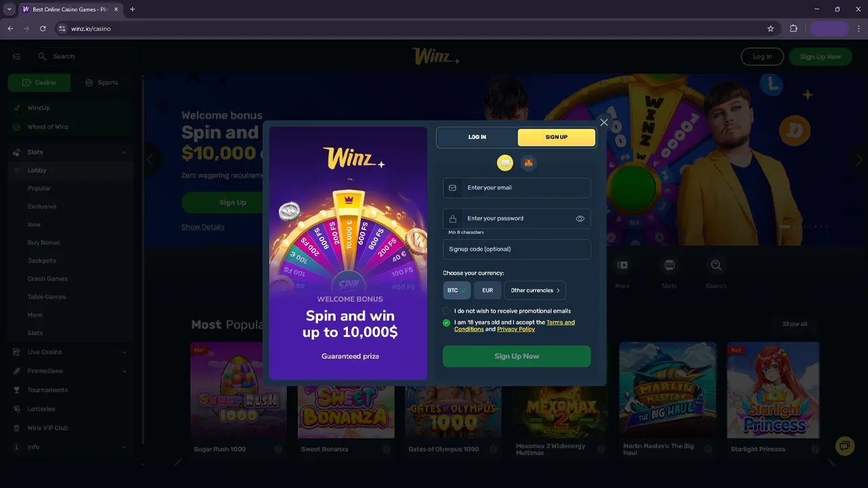Focus the Enter your email field

point(517,188)
